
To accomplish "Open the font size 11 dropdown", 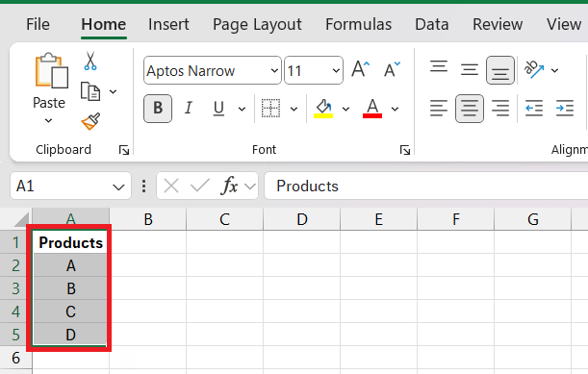I will tap(336, 70).
